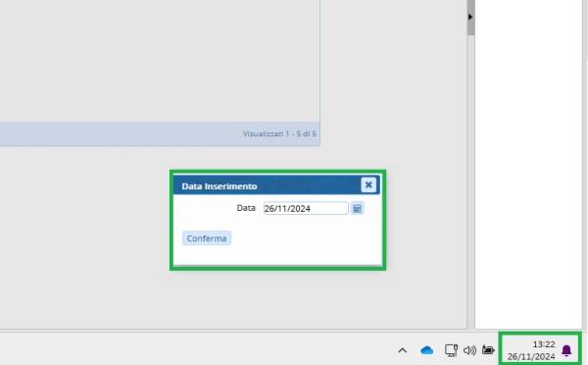The height and width of the screenshot is (365, 588).
Task: Click the white right-side panel
Action: click(528, 164)
